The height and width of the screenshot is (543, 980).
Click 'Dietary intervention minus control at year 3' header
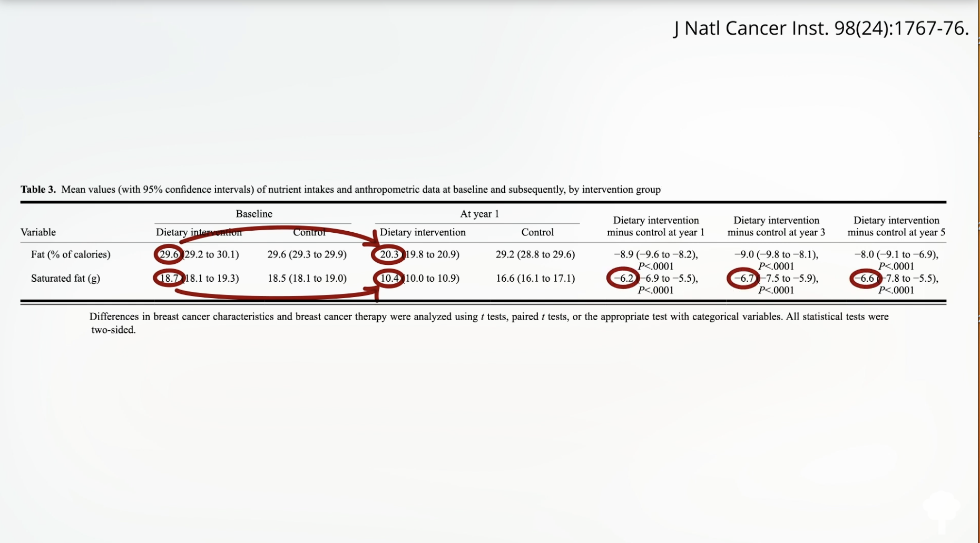pos(776,226)
